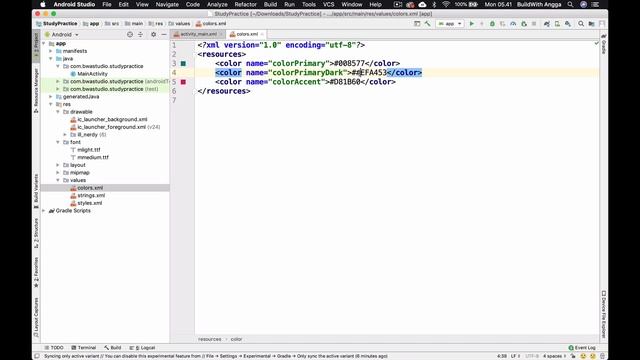
Task: Open the Logcat tool window
Action: [142, 348]
